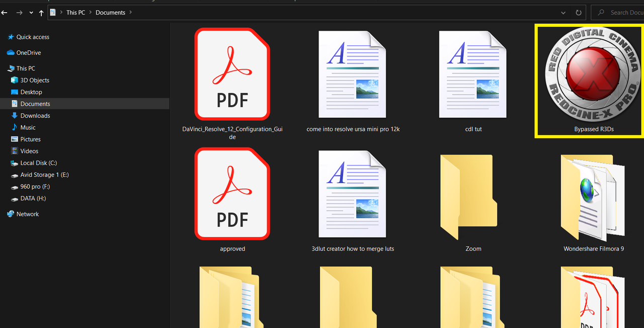
Task: Click the Local Disk (C:) drive icon
Action: (15, 163)
